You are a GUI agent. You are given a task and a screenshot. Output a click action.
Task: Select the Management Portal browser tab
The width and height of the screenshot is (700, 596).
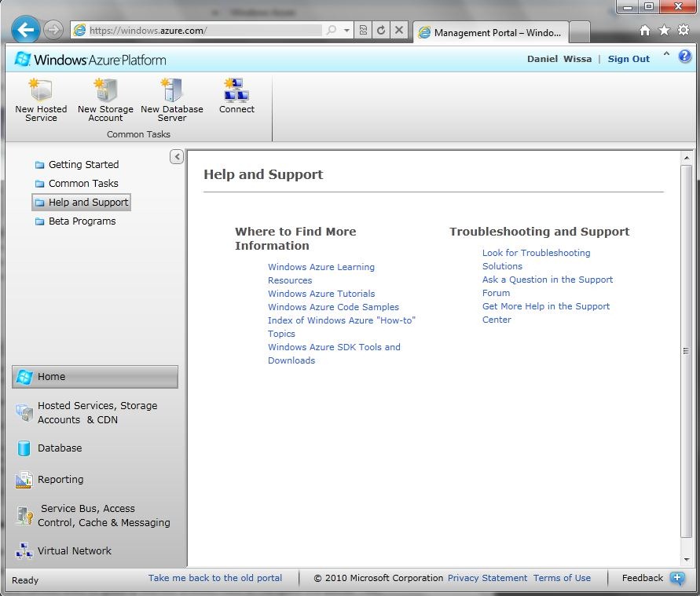tap(490, 32)
